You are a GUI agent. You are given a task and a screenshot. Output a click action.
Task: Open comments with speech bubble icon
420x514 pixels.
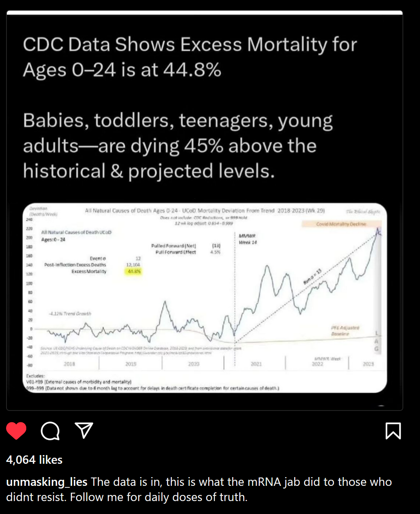pos(50,431)
